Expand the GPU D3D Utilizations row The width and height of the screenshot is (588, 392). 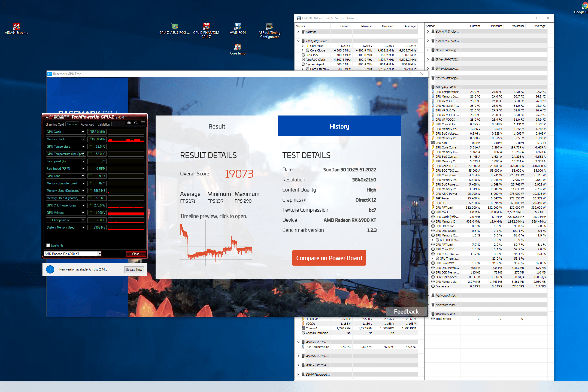coord(432,240)
